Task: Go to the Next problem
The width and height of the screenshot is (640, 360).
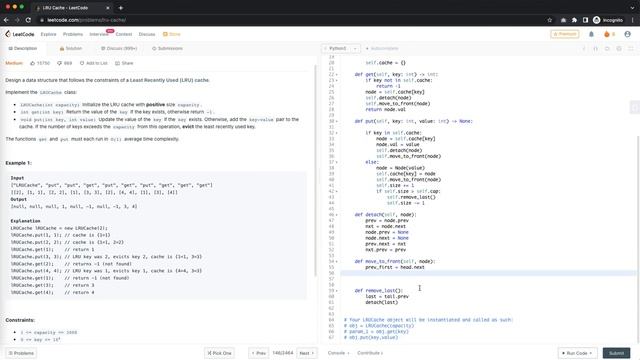Action: [x=307, y=353]
